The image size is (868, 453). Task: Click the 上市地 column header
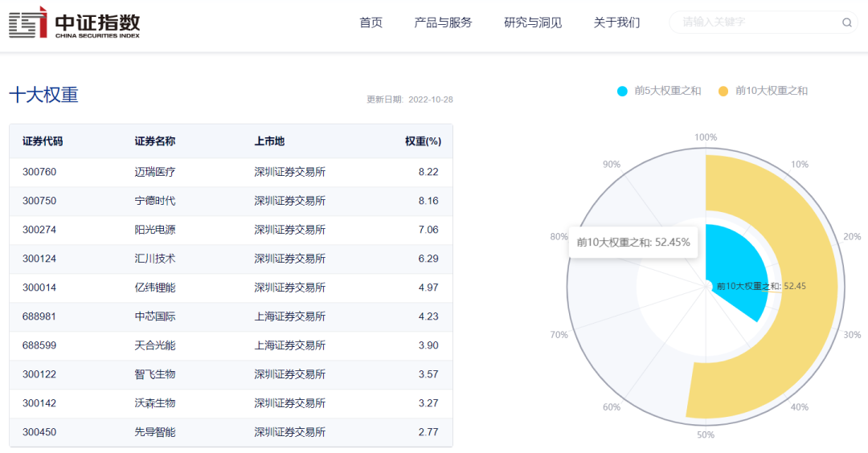tap(269, 141)
